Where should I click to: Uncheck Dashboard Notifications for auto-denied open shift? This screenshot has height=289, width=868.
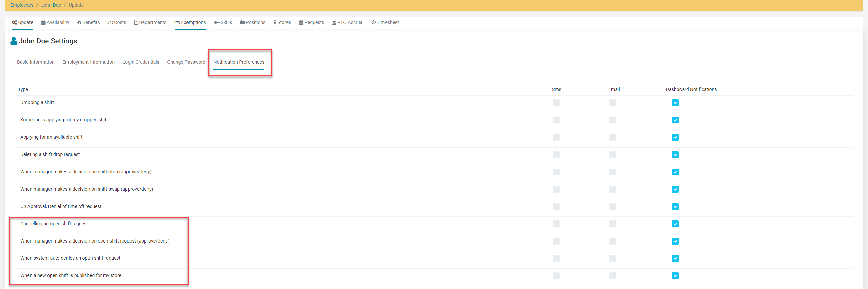(x=675, y=258)
